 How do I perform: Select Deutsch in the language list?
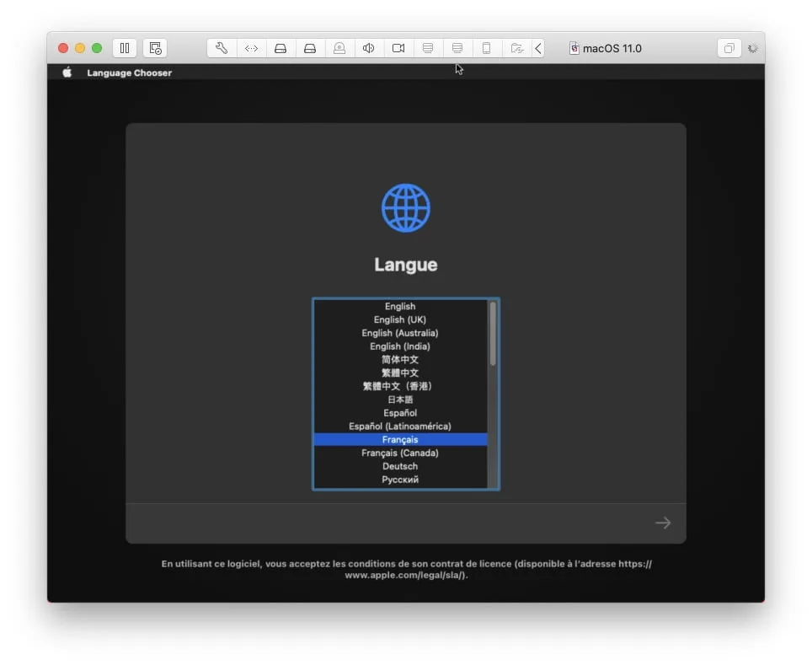pos(400,466)
